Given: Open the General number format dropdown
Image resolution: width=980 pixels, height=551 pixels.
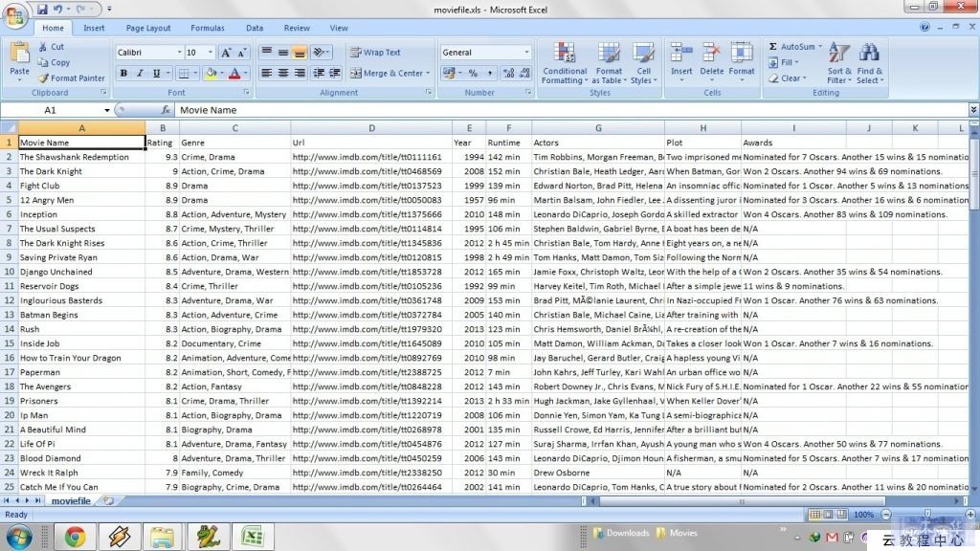Looking at the screenshot, I should 526,53.
